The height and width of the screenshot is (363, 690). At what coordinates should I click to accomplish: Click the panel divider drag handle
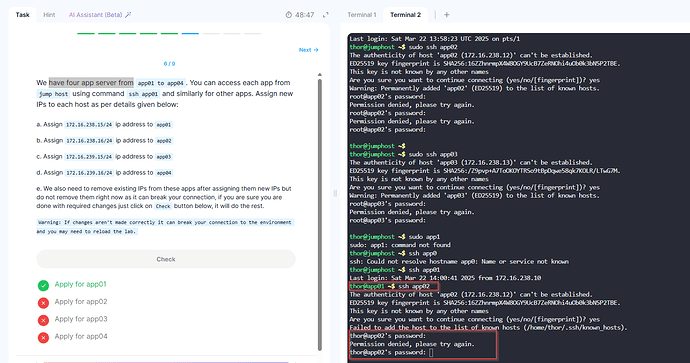coord(335,193)
